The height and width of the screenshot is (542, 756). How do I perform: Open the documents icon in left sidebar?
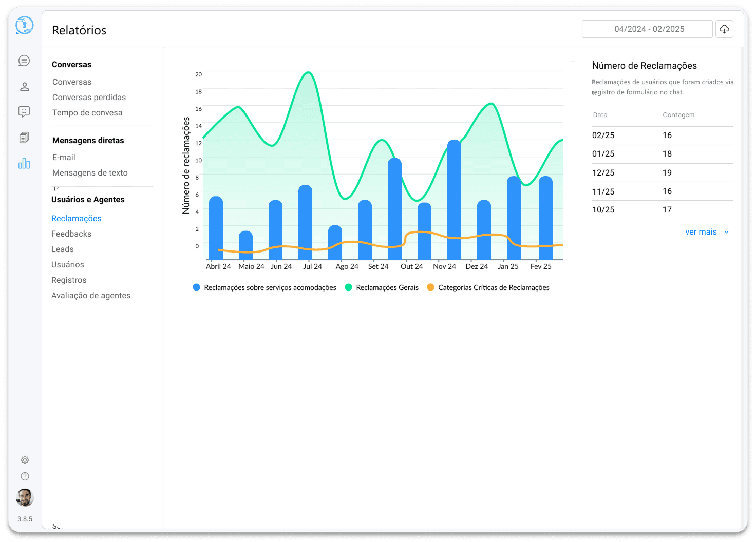(x=24, y=138)
